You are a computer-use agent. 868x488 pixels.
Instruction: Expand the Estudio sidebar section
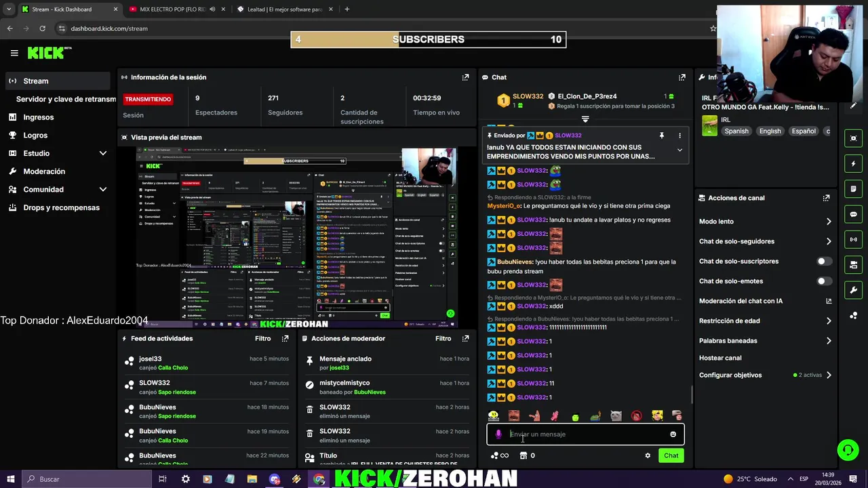click(103, 153)
